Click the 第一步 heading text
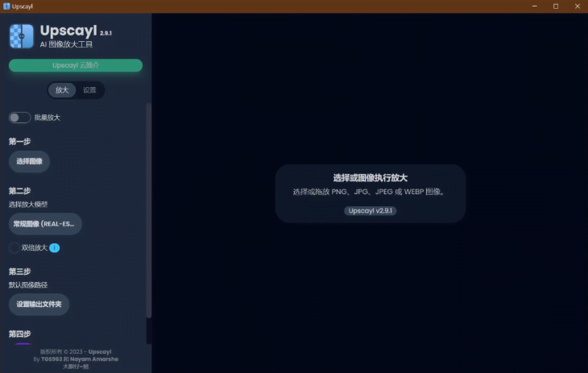 [20, 142]
